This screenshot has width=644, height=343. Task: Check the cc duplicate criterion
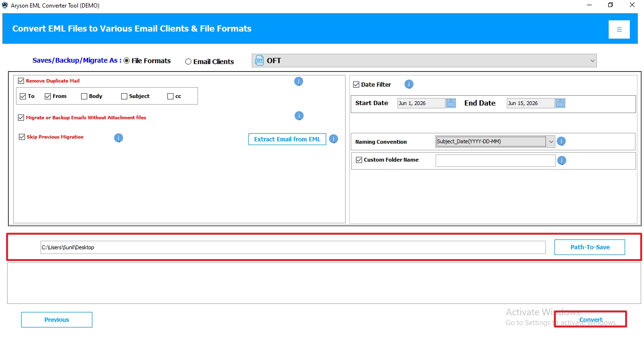(x=170, y=96)
